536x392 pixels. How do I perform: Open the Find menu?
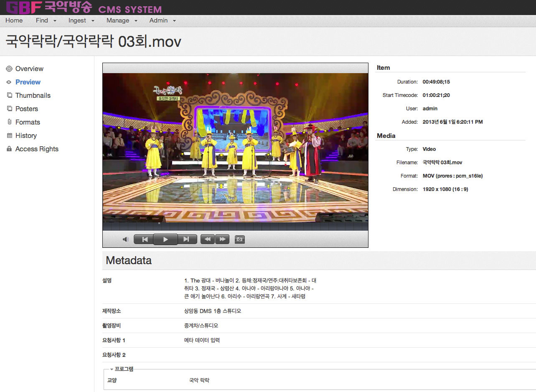pos(42,20)
